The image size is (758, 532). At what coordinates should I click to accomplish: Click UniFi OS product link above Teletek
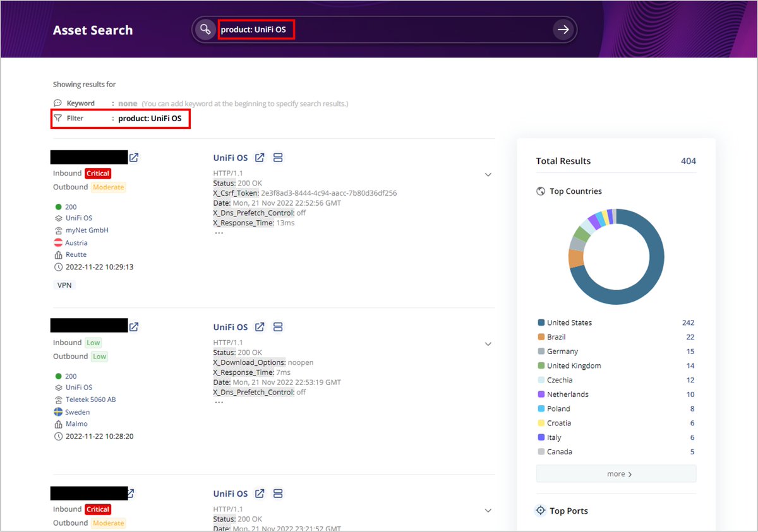click(79, 387)
